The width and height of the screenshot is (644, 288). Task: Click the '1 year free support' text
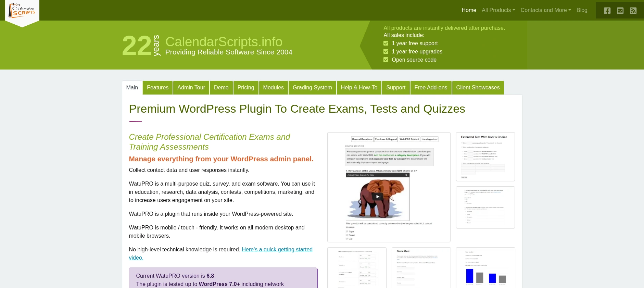click(415, 43)
